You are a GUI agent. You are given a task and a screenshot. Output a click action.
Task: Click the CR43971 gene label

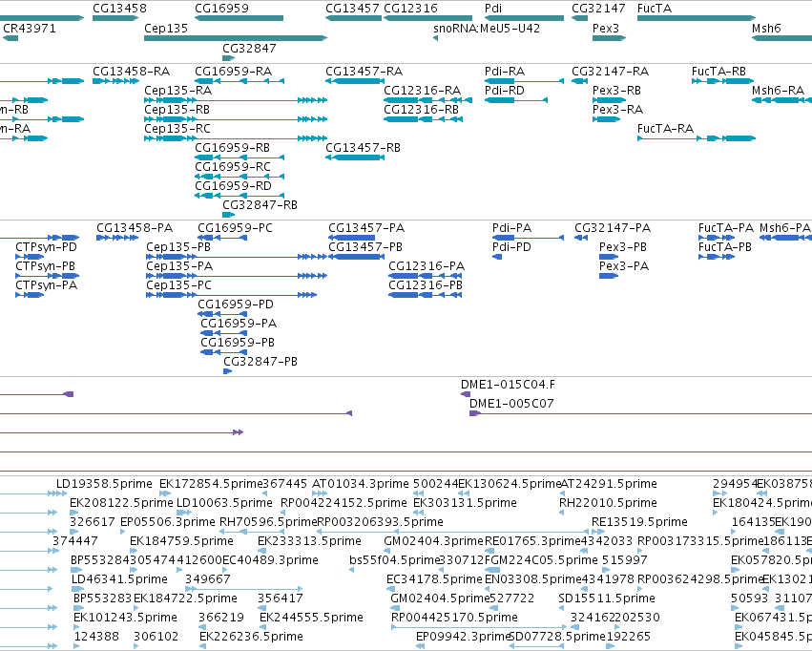29,28
